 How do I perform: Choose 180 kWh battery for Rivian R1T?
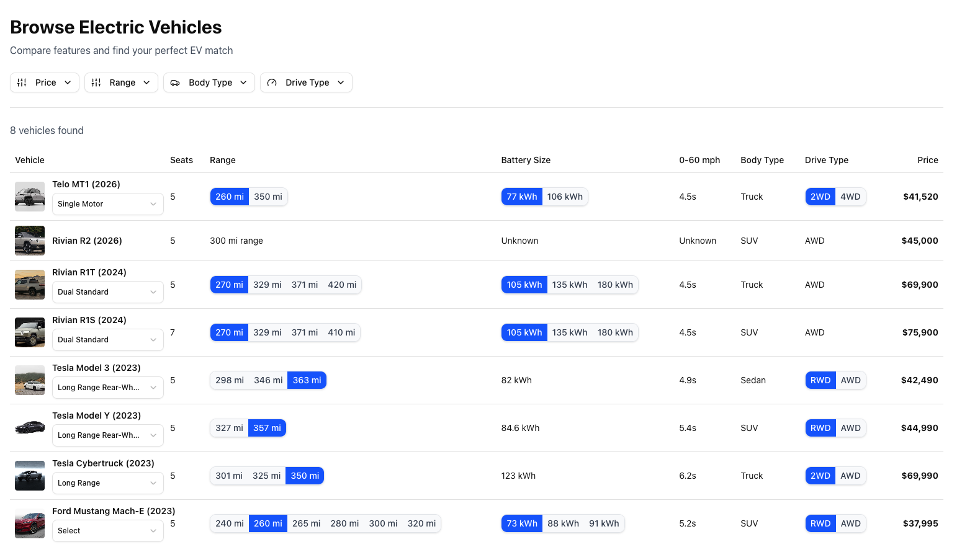[615, 285]
